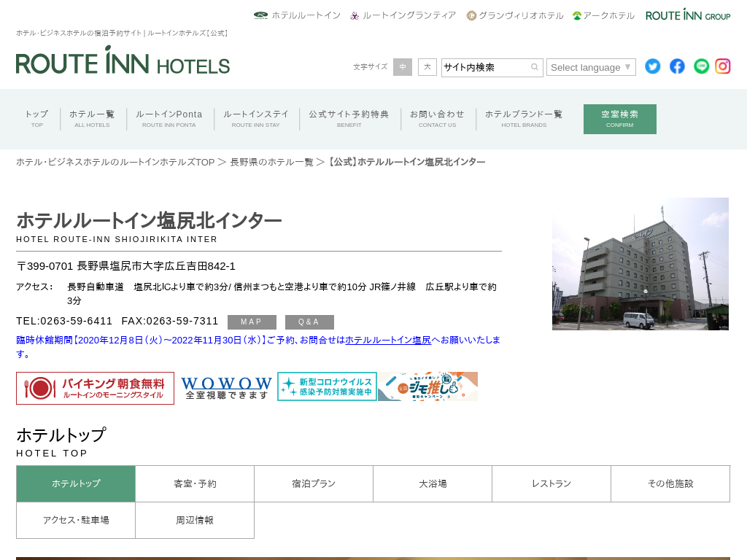
Task: Open ルートインPonta menu item
Action: 169,119
